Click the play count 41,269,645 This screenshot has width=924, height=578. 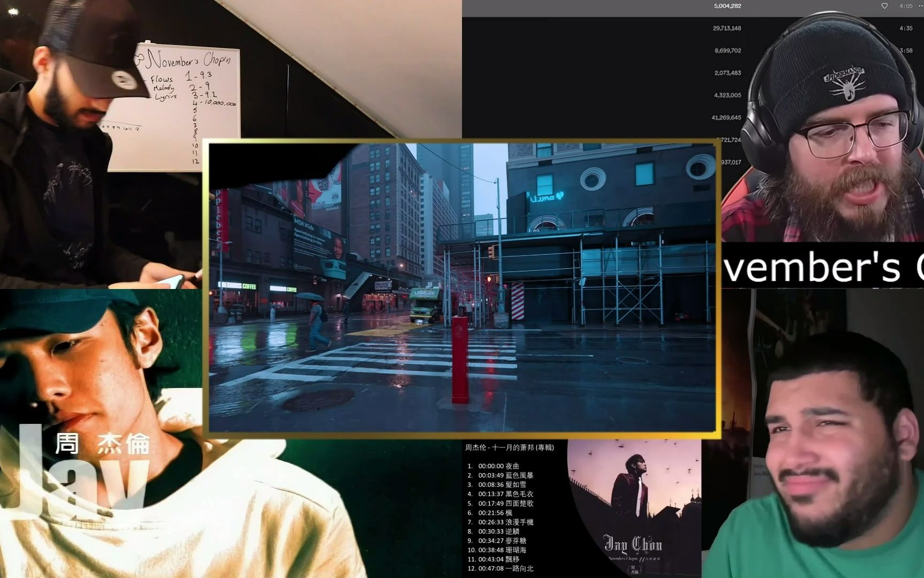pos(727,118)
